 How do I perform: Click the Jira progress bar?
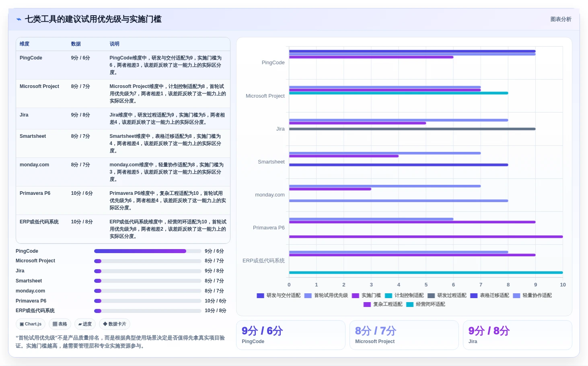[148, 271]
